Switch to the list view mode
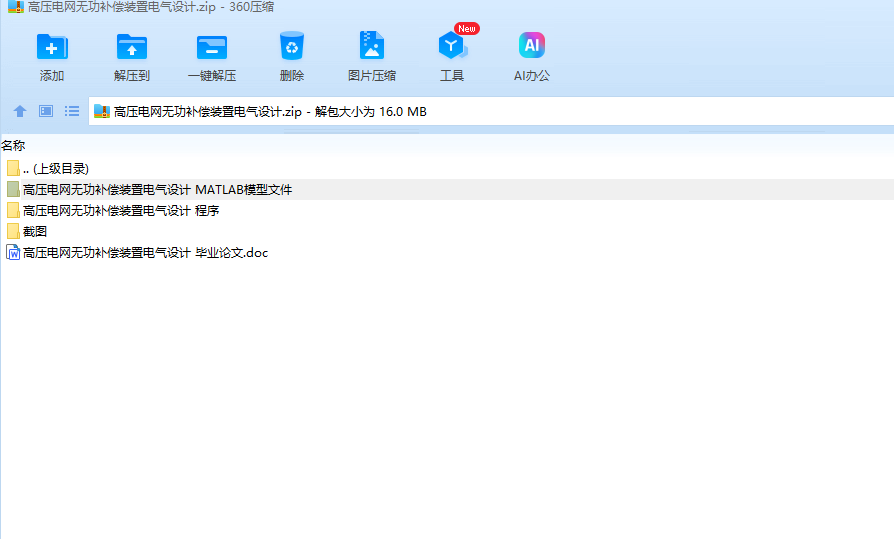The width and height of the screenshot is (894, 539). pyautogui.click(x=72, y=111)
